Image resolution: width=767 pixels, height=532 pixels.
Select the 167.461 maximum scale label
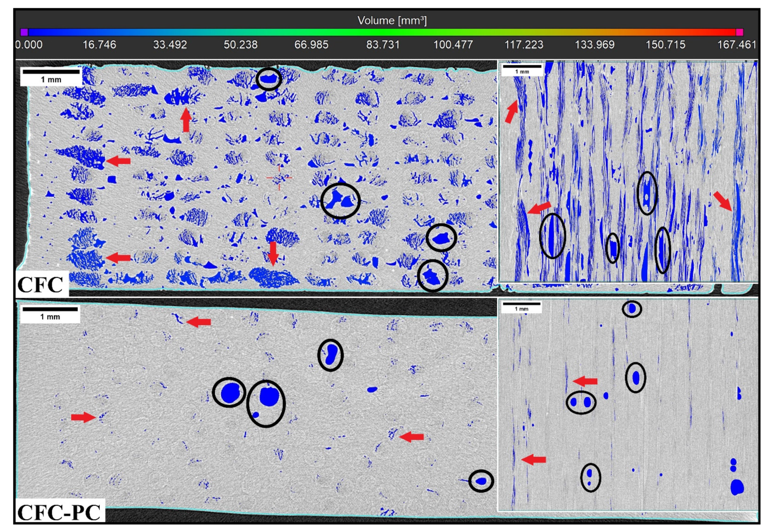737,45
